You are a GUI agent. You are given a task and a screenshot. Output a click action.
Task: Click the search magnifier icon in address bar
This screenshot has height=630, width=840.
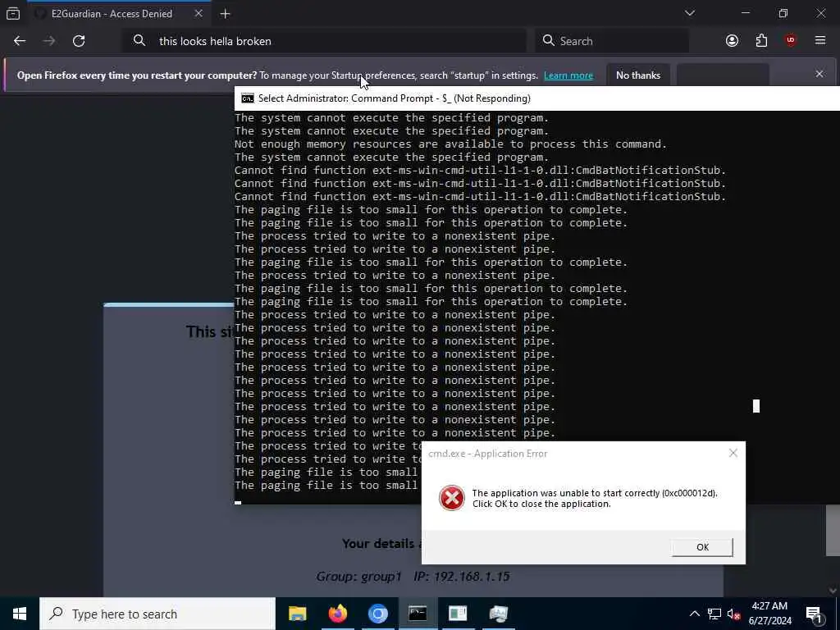point(139,41)
